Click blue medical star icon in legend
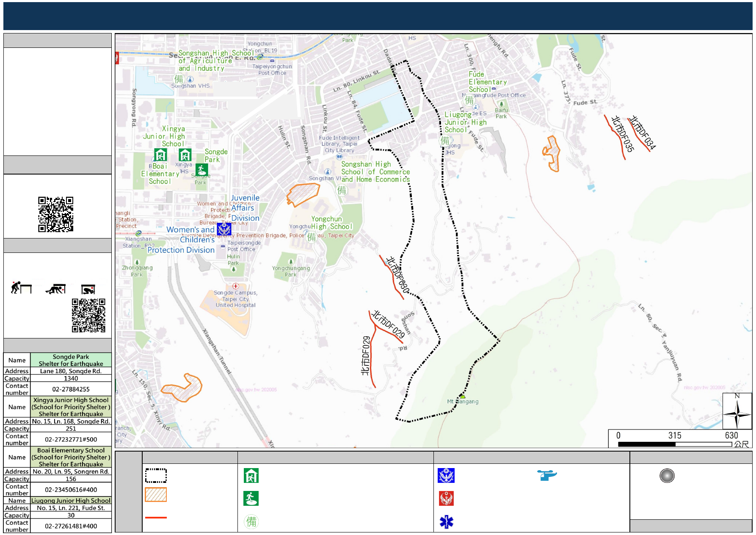 coord(446,522)
